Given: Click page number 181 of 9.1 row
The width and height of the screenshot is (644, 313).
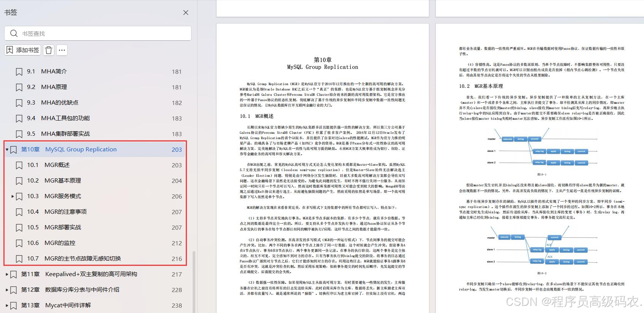Looking at the screenshot, I should [177, 72].
